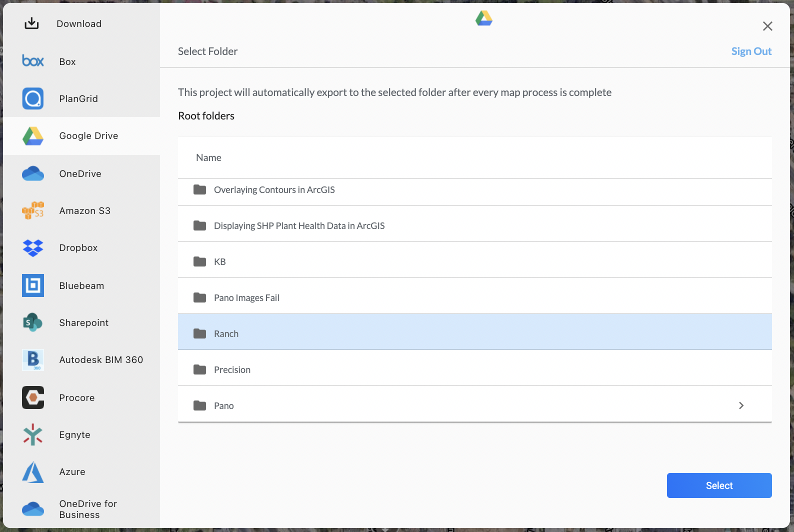Choose the Precision folder

click(x=474, y=369)
